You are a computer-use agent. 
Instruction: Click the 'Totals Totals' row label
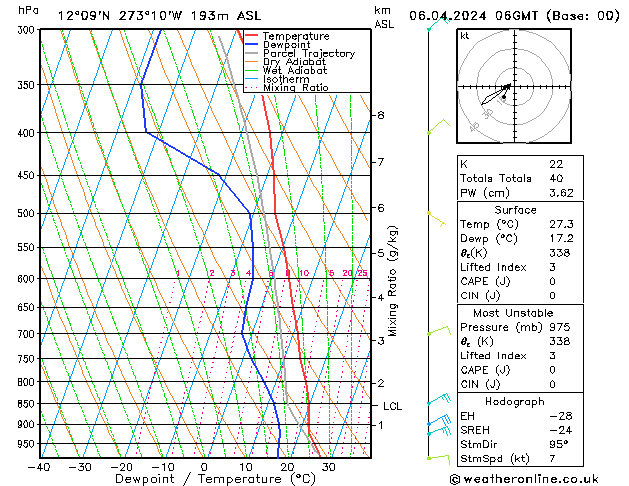point(495,178)
